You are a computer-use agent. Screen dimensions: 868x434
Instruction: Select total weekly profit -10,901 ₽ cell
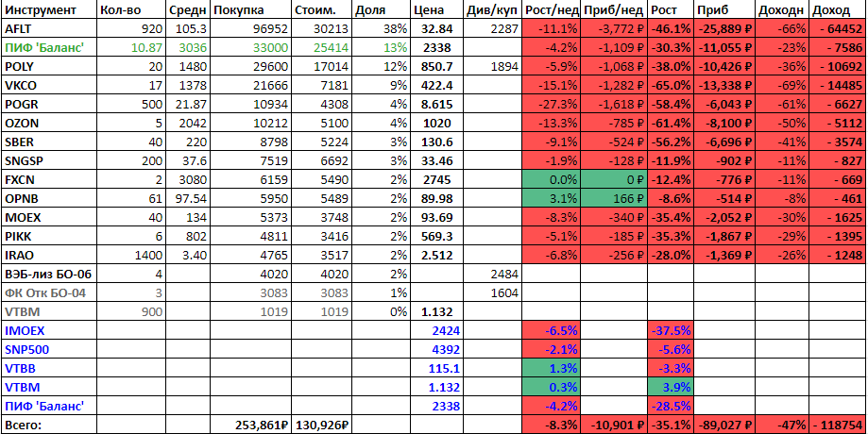(615, 426)
